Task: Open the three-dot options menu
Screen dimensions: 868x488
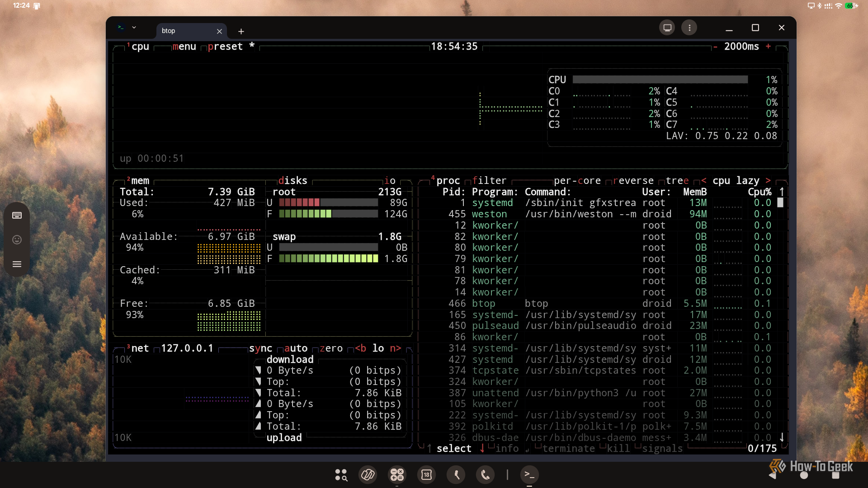Action: coord(689,28)
